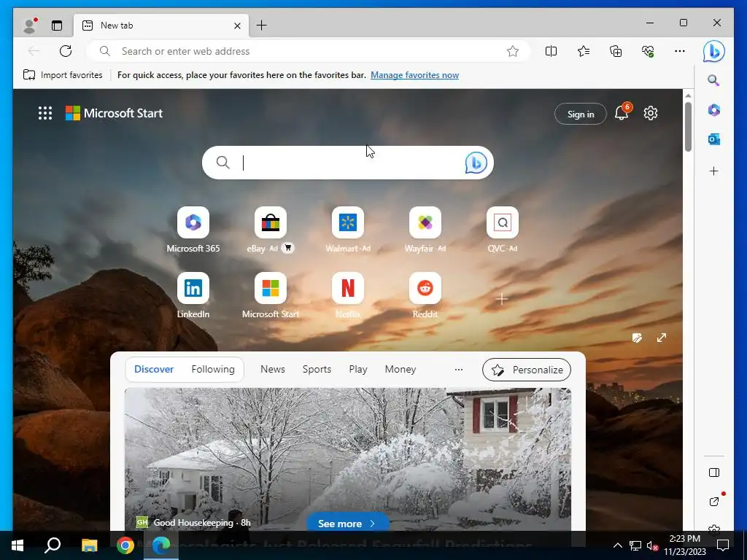This screenshot has width=747, height=560.
Task: Open the notifications bell
Action: 622,113
